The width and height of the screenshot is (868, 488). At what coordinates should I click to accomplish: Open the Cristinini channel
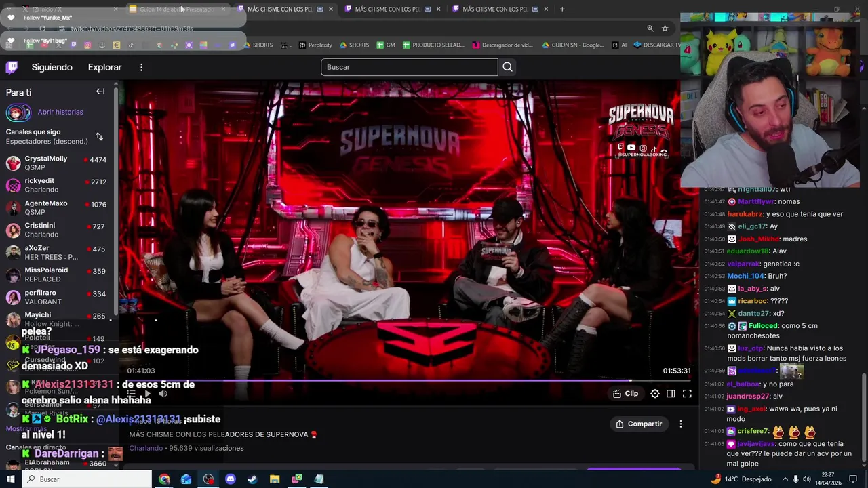click(58, 230)
